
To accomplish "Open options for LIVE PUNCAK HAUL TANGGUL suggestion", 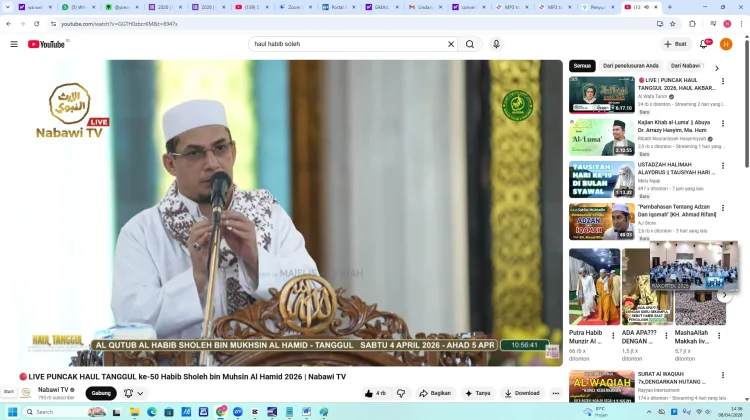I will (x=723, y=81).
